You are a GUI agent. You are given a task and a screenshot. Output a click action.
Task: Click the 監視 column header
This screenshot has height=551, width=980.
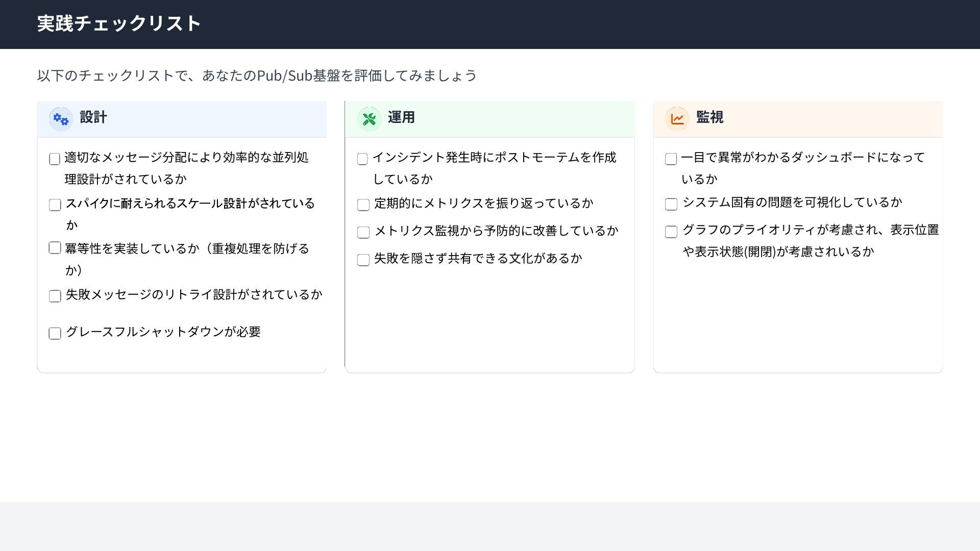[x=709, y=117]
